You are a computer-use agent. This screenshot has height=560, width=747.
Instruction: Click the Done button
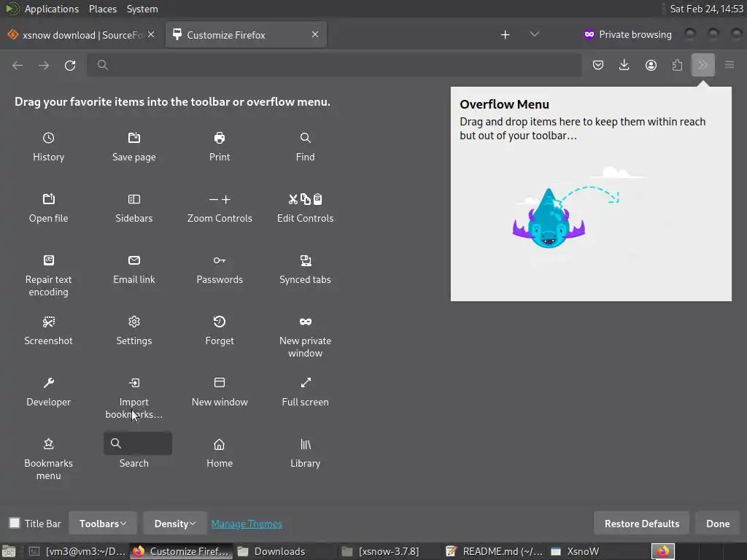(x=718, y=524)
